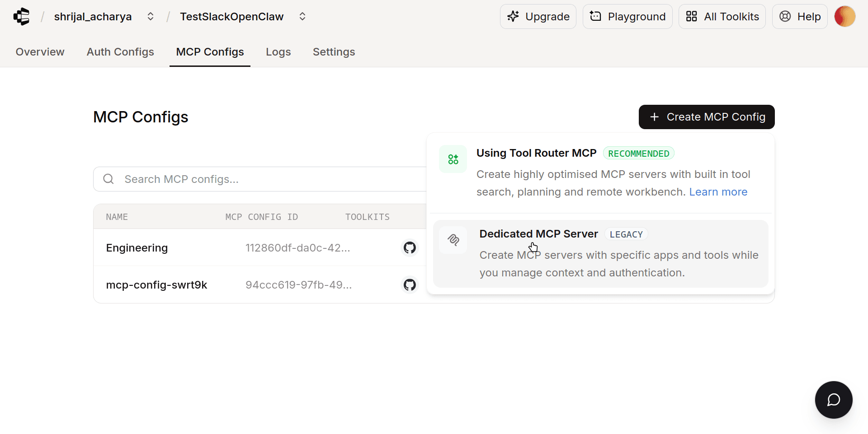
Task: Click the Composio logo icon
Action: 21,17
